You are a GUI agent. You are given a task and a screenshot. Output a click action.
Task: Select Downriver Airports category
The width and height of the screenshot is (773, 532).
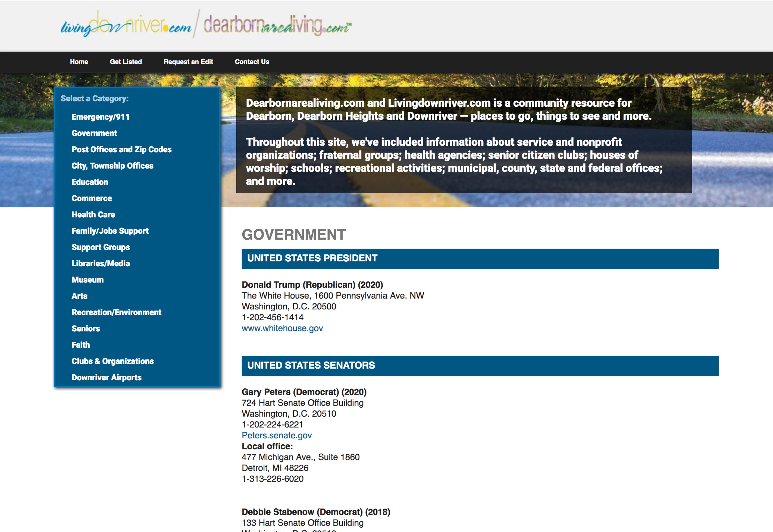pos(107,378)
